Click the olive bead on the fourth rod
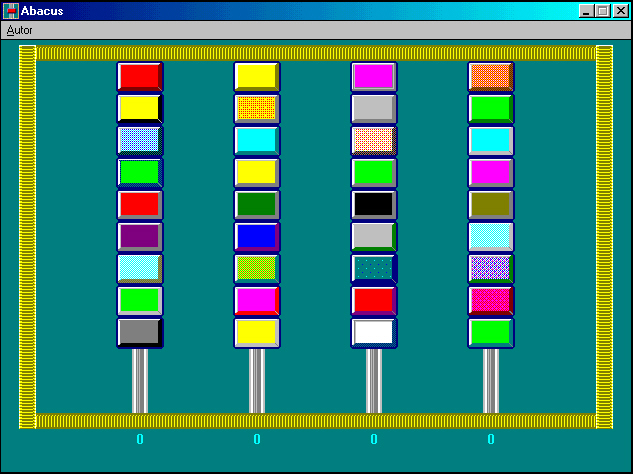 coord(491,205)
